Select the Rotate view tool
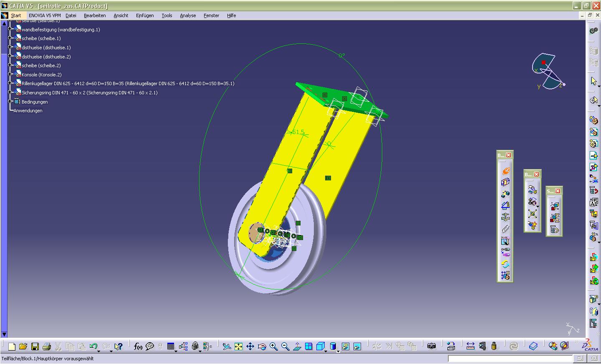Screen dimensions: 601x364 262,346
